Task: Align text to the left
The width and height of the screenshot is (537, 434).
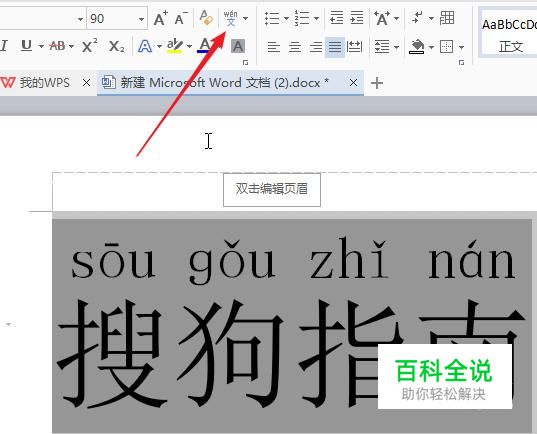Action: (274, 47)
